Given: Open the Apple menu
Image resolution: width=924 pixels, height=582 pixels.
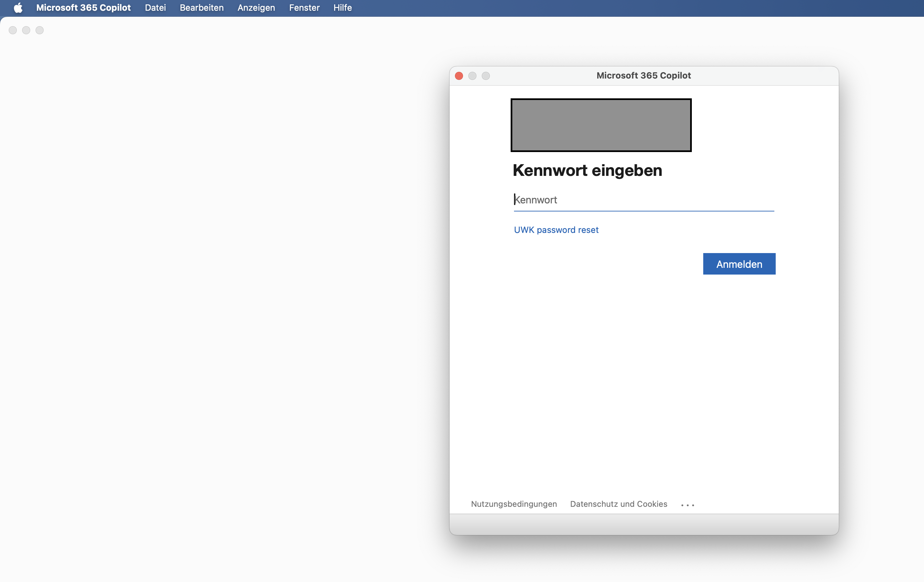Looking at the screenshot, I should [x=18, y=8].
